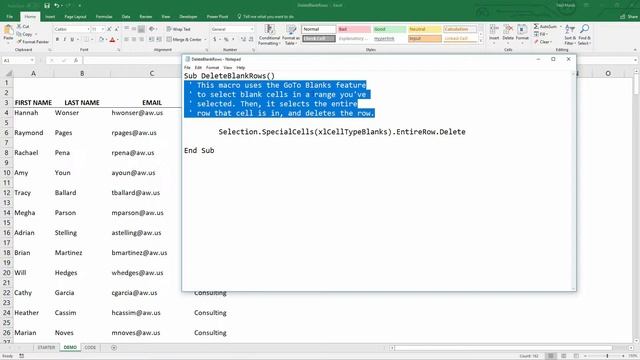Open the General number format dropdown
Viewport: 640px width, 360px height.
251,29
